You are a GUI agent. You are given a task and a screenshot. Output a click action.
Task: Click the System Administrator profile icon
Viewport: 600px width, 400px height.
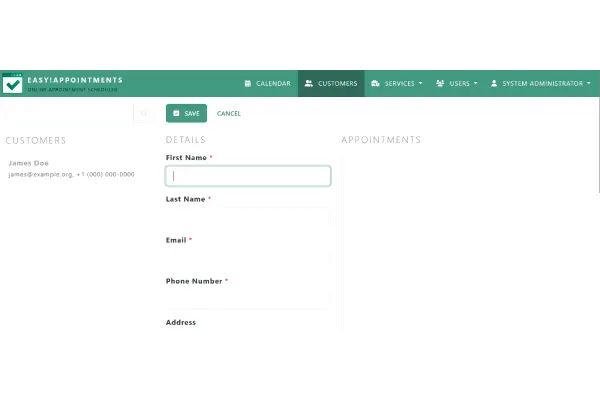point(494,84)
